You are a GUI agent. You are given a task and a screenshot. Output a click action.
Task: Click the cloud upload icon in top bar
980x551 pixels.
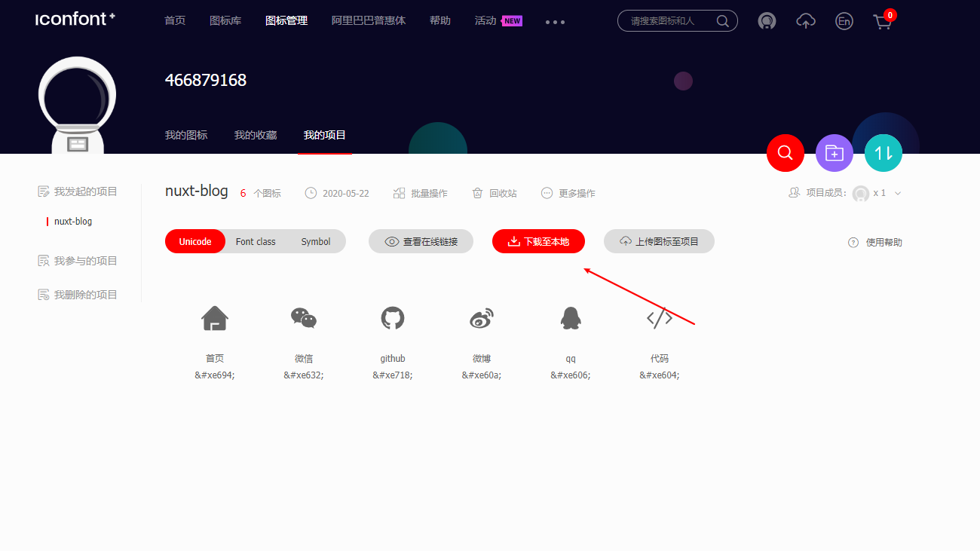[805, 21]
